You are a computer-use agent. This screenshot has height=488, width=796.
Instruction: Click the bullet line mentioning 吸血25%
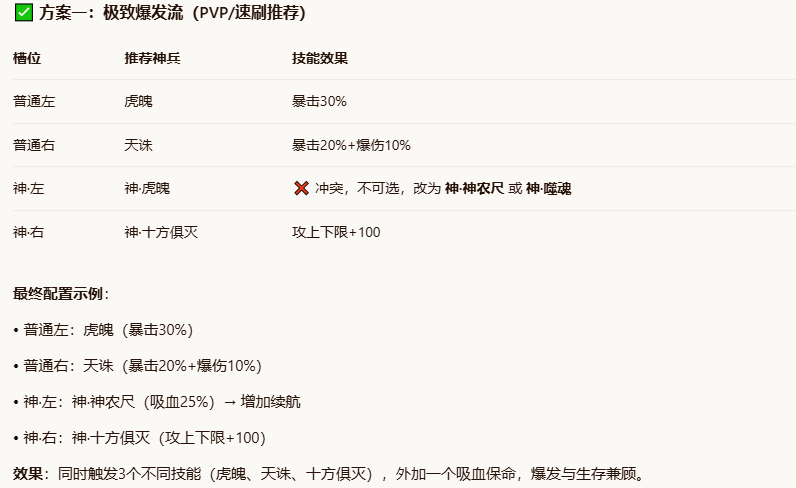point(157,402)
